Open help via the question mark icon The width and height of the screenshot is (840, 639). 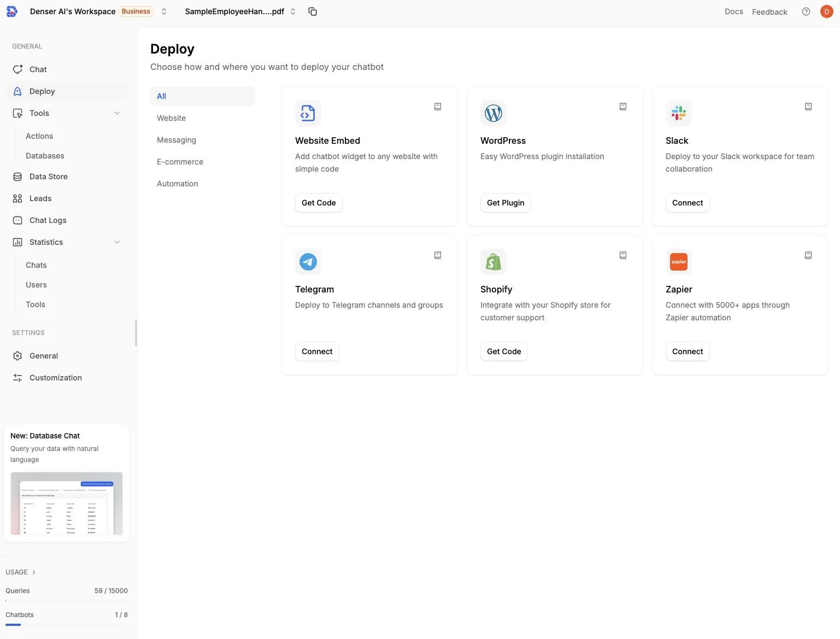click(806, 11)
